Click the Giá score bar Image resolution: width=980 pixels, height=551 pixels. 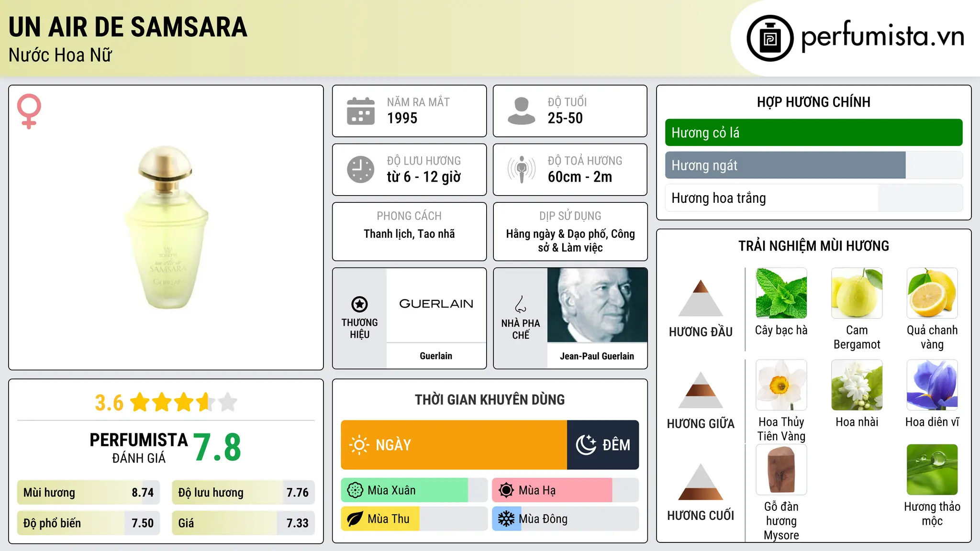point(243,523)
